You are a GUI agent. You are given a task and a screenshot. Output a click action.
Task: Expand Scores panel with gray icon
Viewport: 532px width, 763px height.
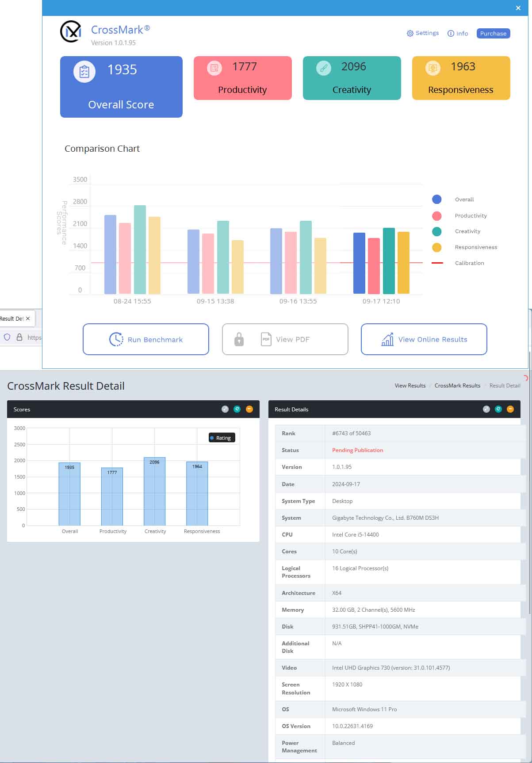tap(225, 409)
